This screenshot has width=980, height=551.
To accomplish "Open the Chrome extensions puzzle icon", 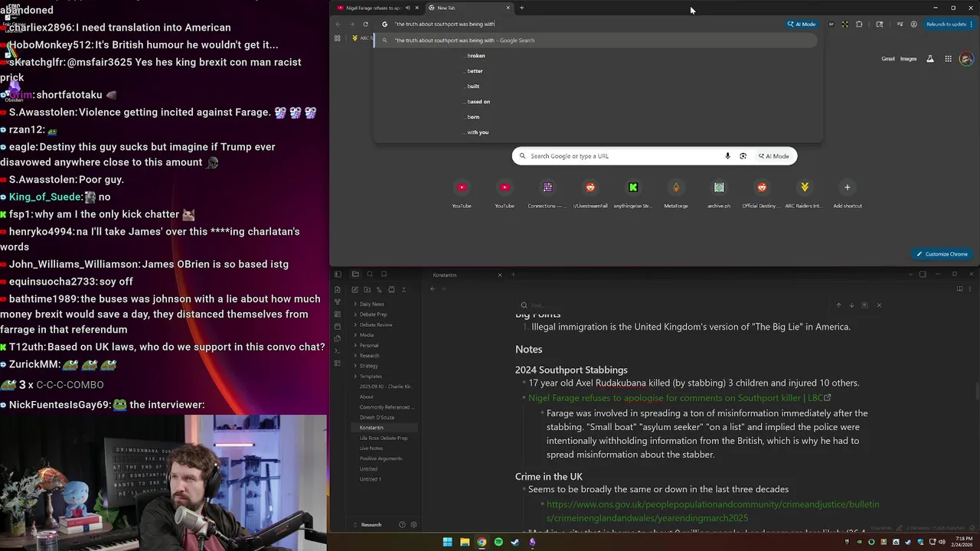I will (x=859, y=24).
